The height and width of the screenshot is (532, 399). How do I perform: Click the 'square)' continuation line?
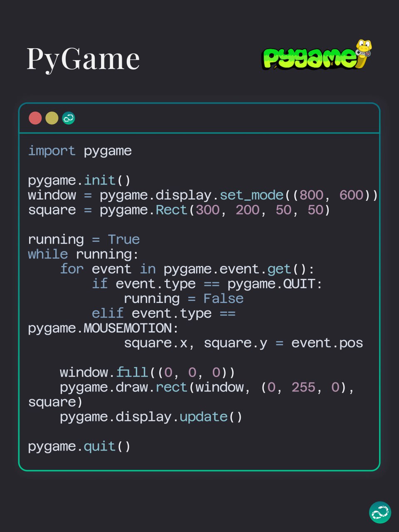click(55, 402)
